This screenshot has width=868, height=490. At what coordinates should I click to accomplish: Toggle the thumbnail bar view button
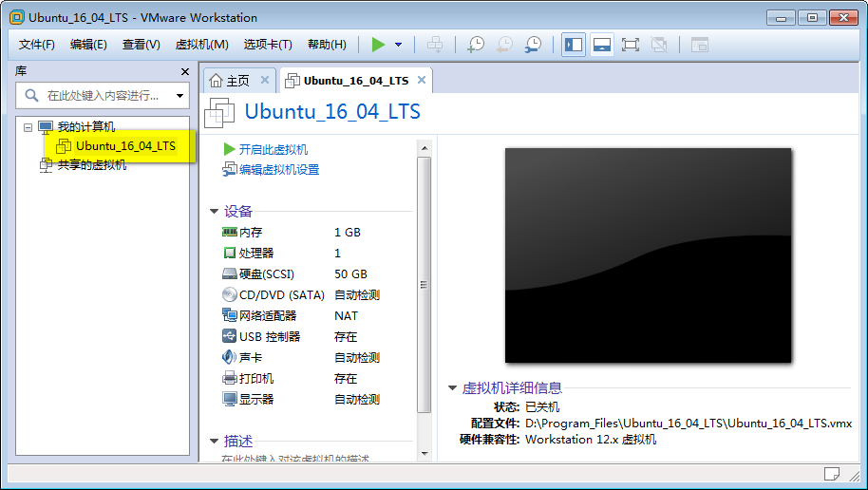coord(602,45)
